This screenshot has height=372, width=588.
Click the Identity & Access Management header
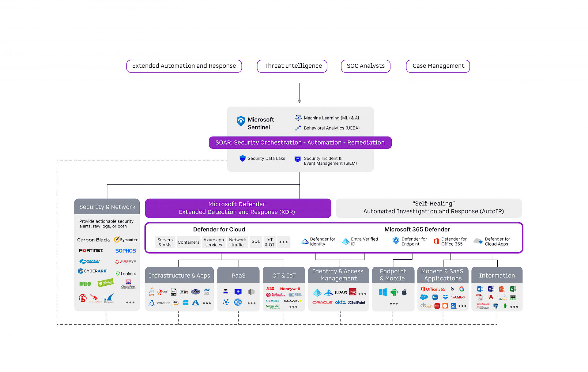click(338, 275)
